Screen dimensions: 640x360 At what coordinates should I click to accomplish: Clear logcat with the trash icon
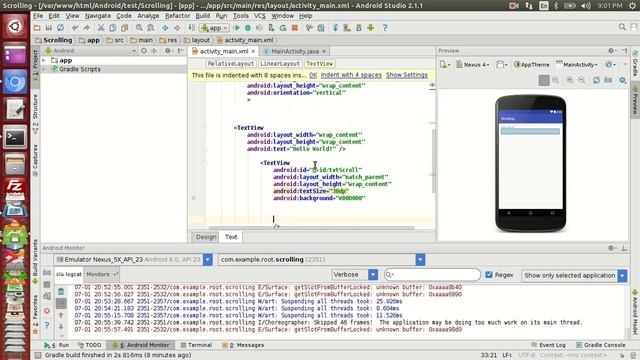coord(61,291)
